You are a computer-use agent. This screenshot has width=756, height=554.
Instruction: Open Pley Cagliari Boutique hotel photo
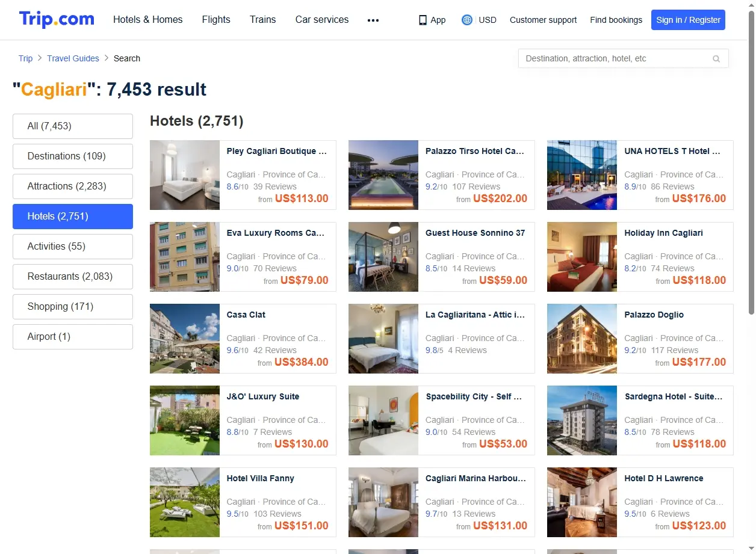(185, 175)
